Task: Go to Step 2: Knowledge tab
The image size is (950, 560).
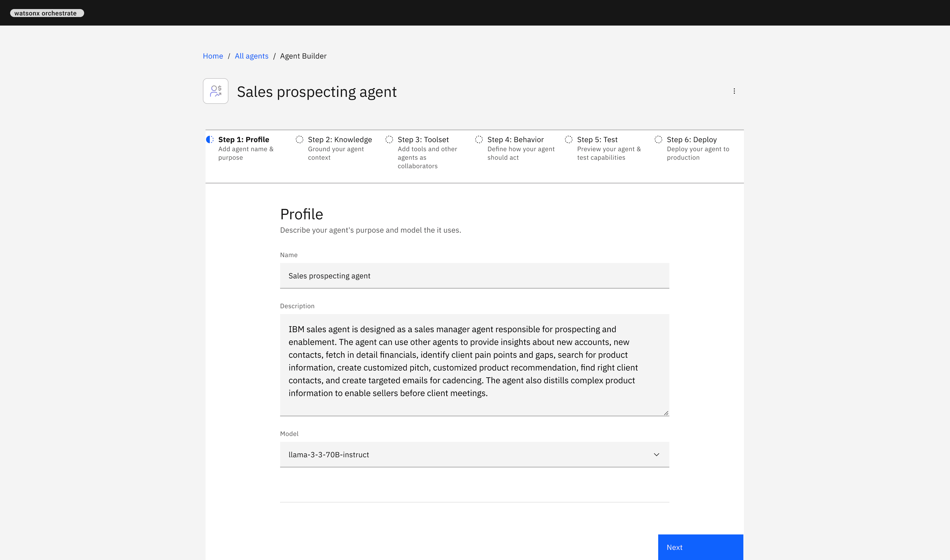Action: click(340, 140)
